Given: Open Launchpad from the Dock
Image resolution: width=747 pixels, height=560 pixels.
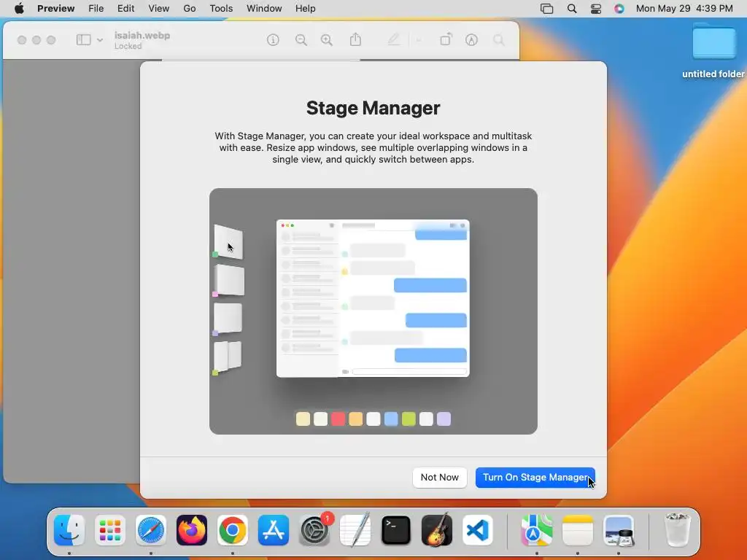Looking at the screenshot, I should [110, 530].
